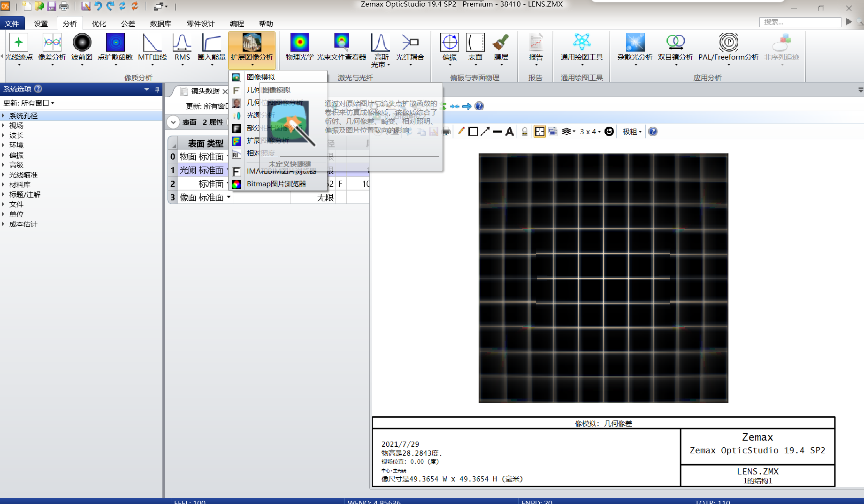
Task: Select the arrow annotation tool in plot toolbar
Action: (485, 131)
